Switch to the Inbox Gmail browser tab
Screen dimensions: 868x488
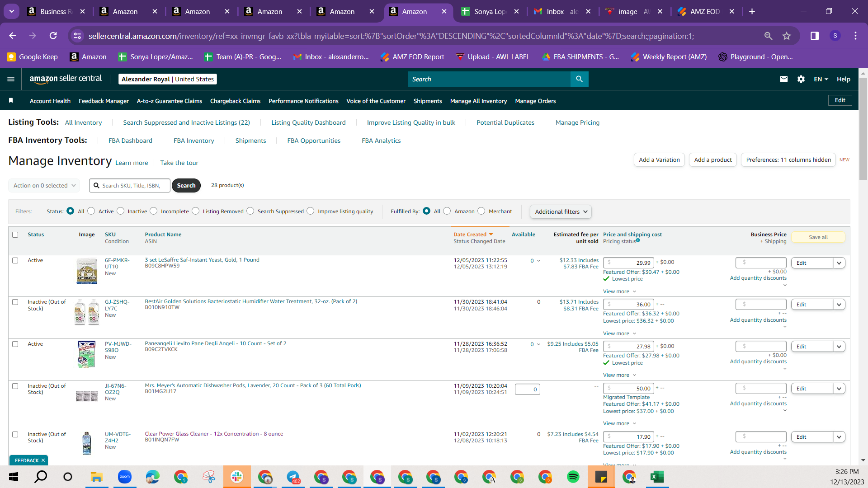(563, 11)
